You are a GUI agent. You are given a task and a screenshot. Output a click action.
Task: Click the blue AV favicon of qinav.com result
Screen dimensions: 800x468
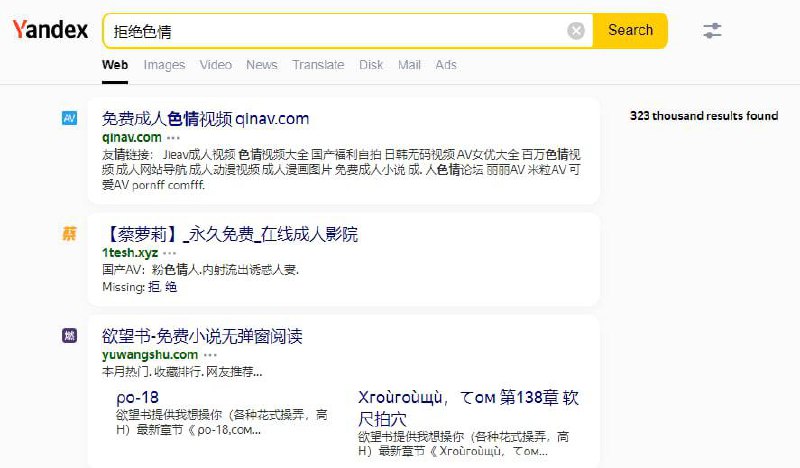pos(69,118)
